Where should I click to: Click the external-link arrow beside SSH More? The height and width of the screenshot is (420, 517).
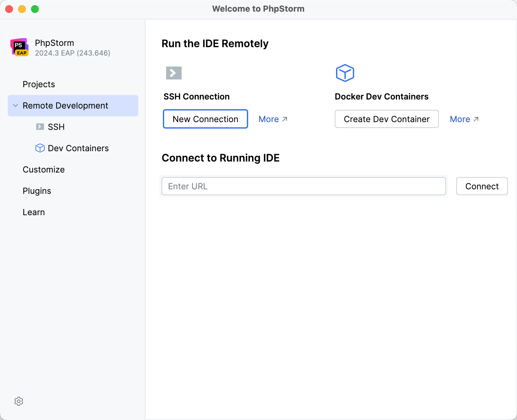285,119
